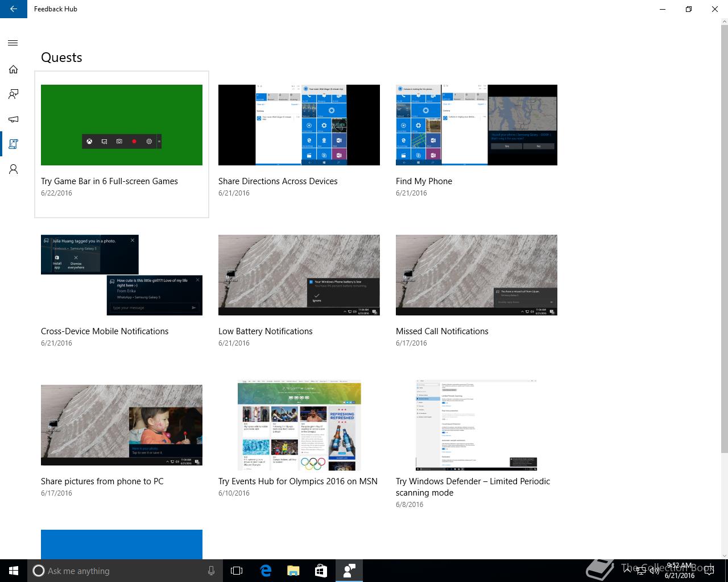Activate Cortana microphone
The height and width of the screenshot is (582, 728).
211,571
